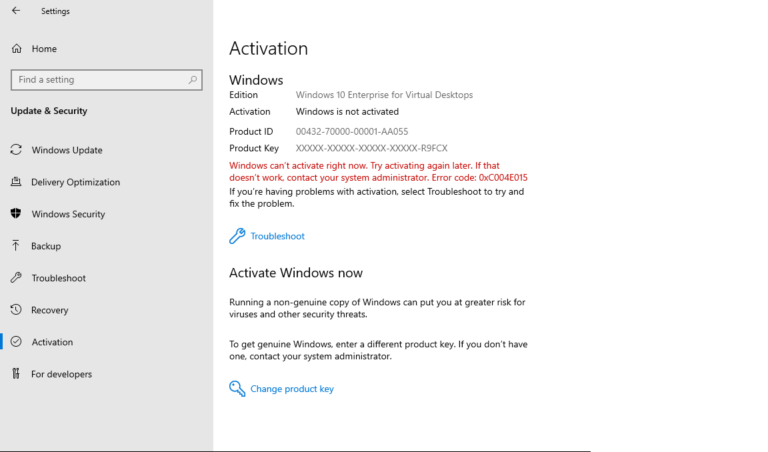This screenshot has width=768, height=452.
Task: Click the Windows Update sync icon
Action: tap(16, 149)
